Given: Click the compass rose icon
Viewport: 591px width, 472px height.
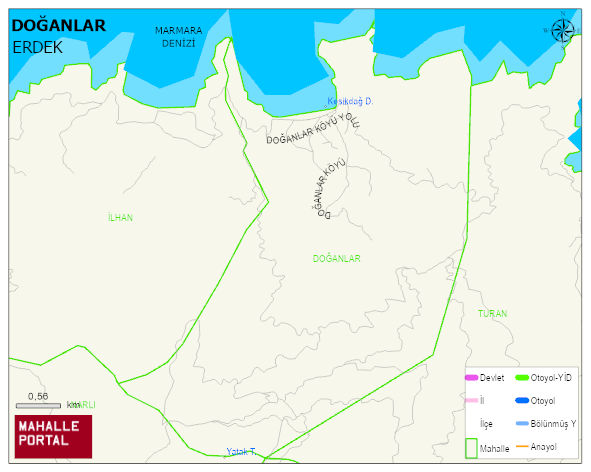Looking at the screenshot, I should (563, 31).
